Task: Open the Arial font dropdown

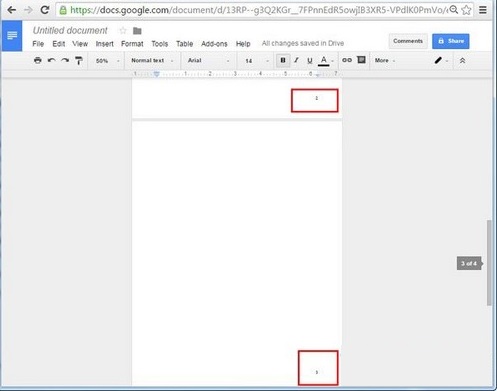Action: [x=208, y=60]
